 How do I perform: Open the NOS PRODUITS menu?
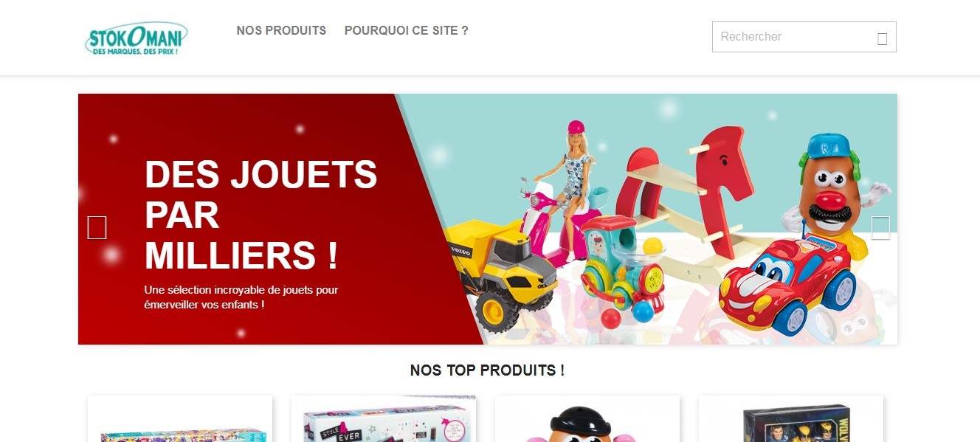tap(281, 31)
